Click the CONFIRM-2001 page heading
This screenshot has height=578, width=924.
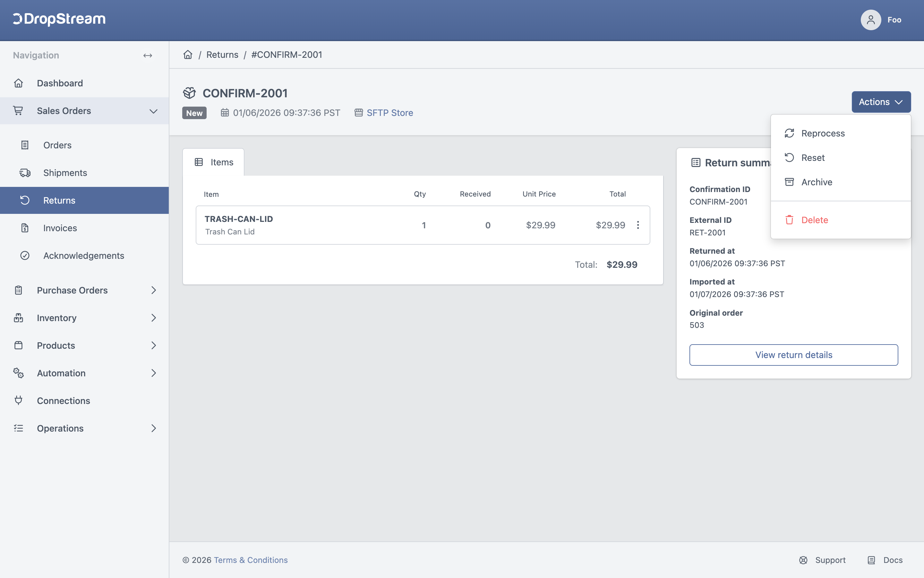(245, 93)
